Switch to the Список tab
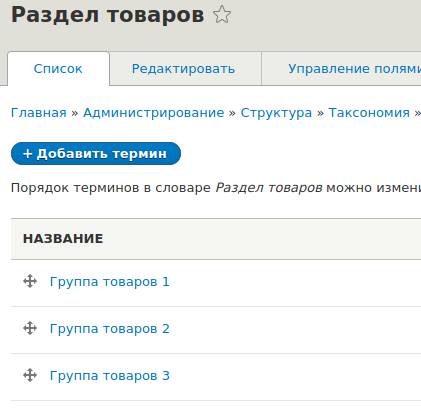421x409 pixels. pos(58,69)
